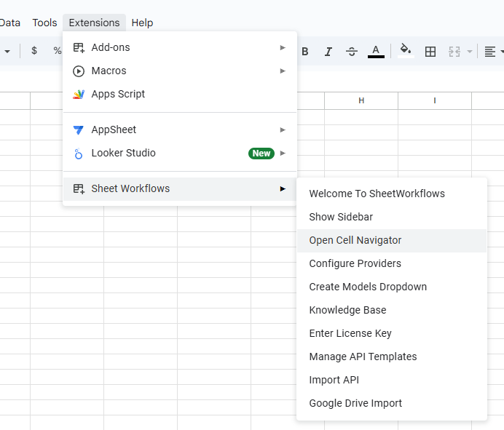Open the text color picker

pyautogui.click(x=376, y=51)
